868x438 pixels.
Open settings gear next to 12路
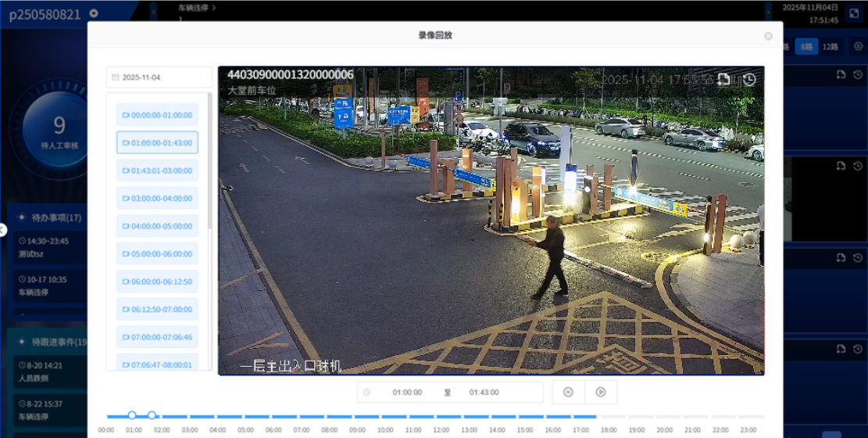pos(858,47)
